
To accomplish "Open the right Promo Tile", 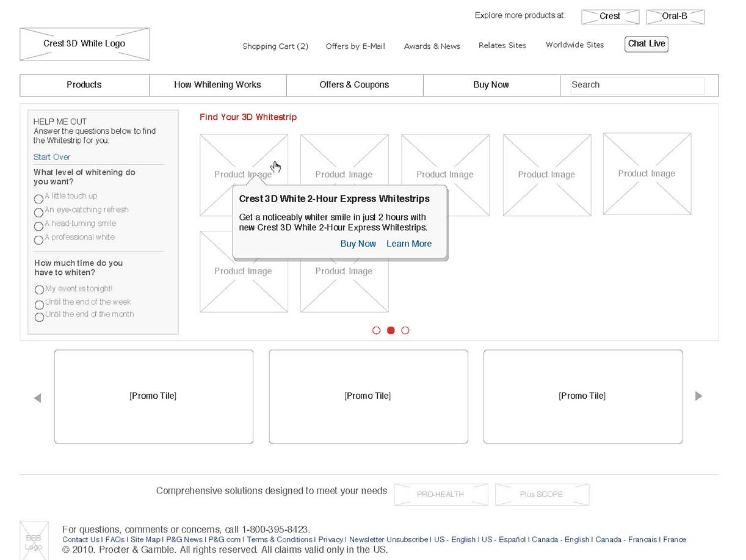I will coord(583,396).
